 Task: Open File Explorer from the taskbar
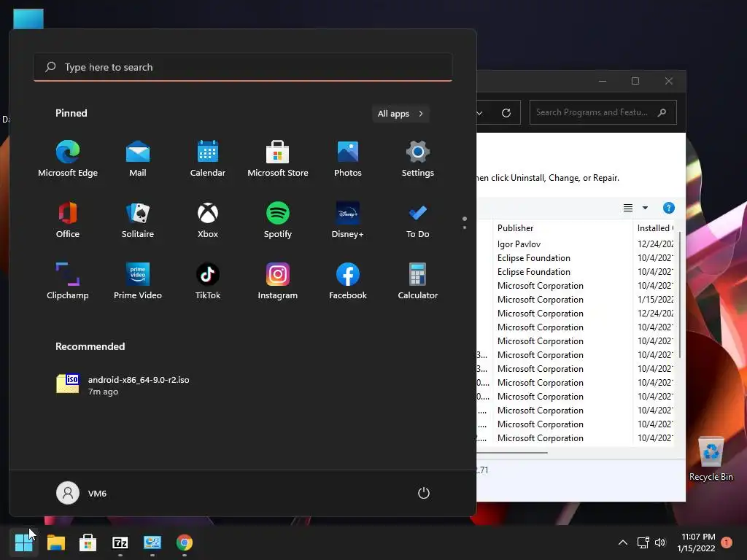coord(55,542)
